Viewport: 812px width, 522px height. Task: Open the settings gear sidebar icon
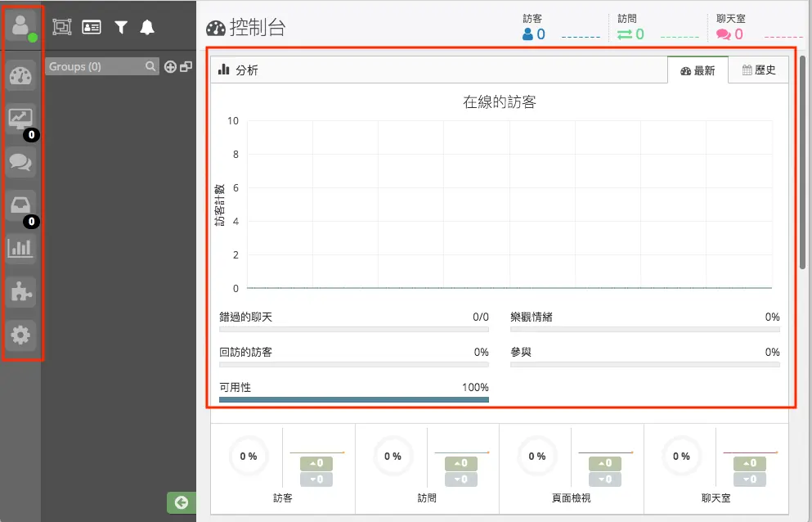[20, 335]
